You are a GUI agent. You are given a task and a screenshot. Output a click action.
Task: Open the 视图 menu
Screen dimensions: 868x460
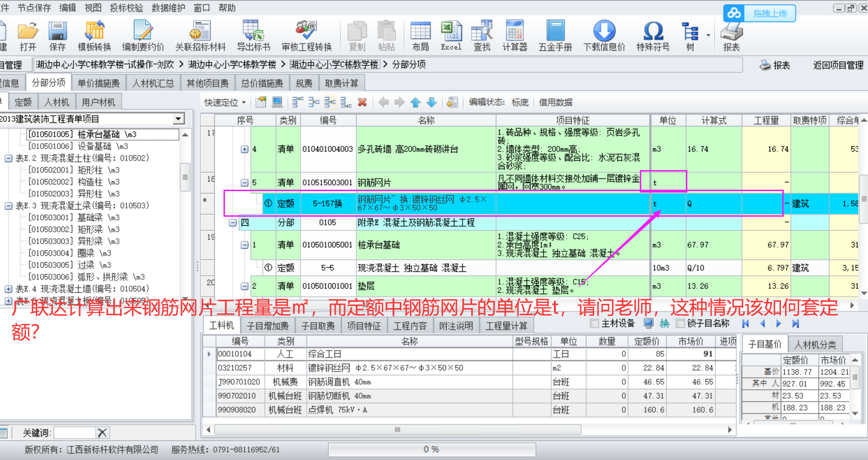pos(93,8)
